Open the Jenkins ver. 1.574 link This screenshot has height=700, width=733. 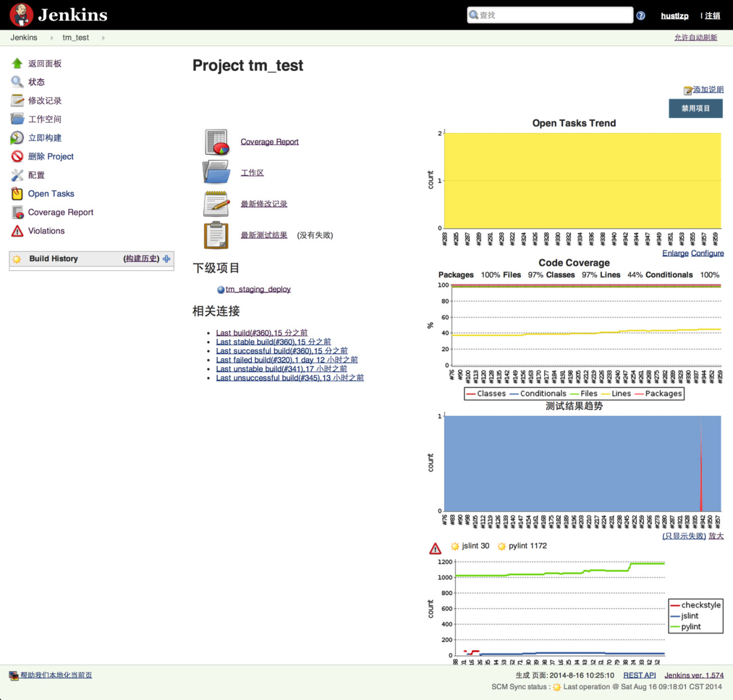pos(694,676)
